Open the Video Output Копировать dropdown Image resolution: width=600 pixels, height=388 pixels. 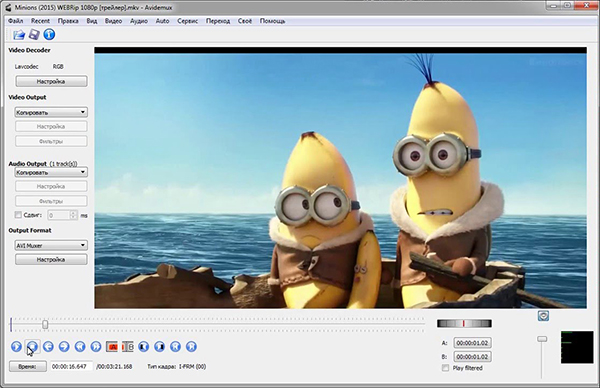(51, 112)
